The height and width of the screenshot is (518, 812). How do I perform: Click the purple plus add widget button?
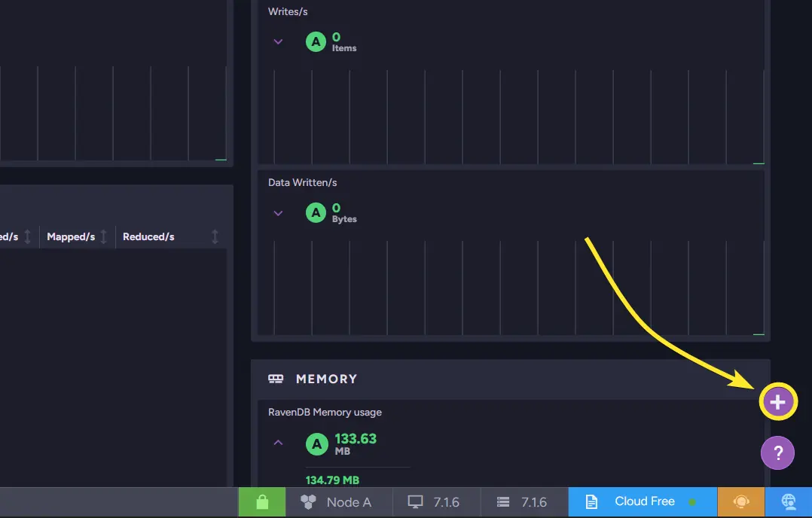coord(778,402)
